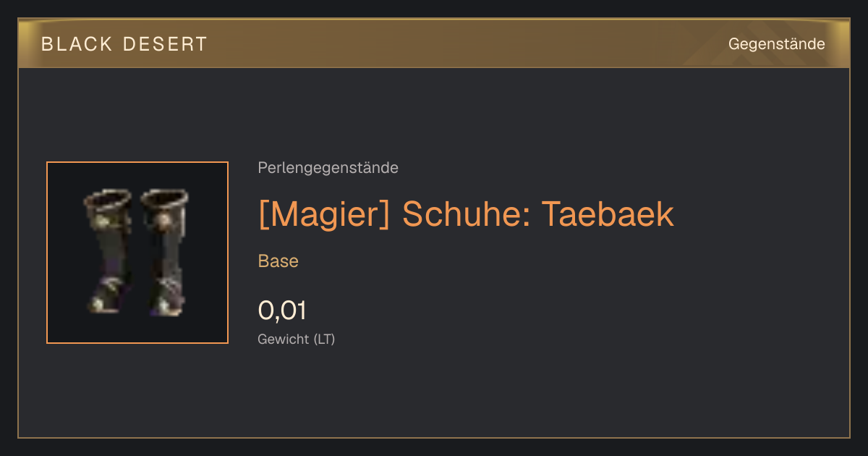Click the (LT) unit in weight caption

(x=324, y=339)
